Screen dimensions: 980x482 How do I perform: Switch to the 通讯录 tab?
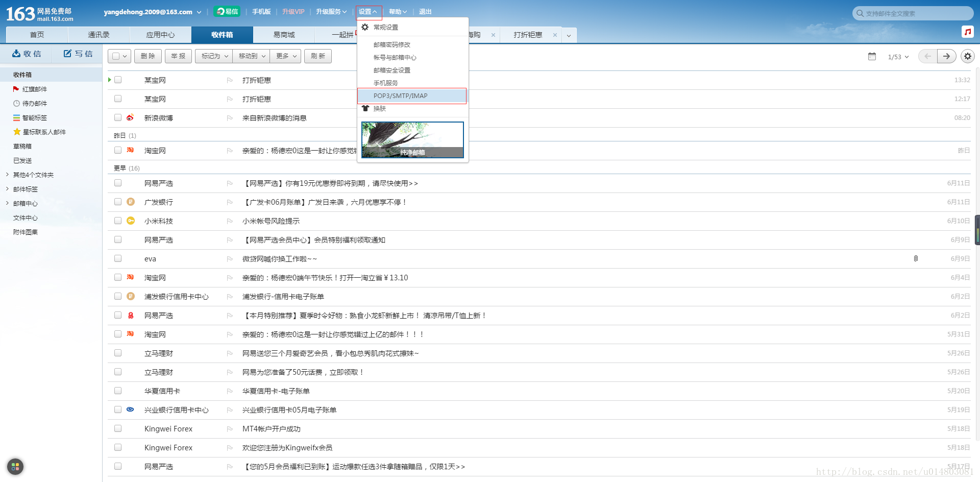click(99, 35)
